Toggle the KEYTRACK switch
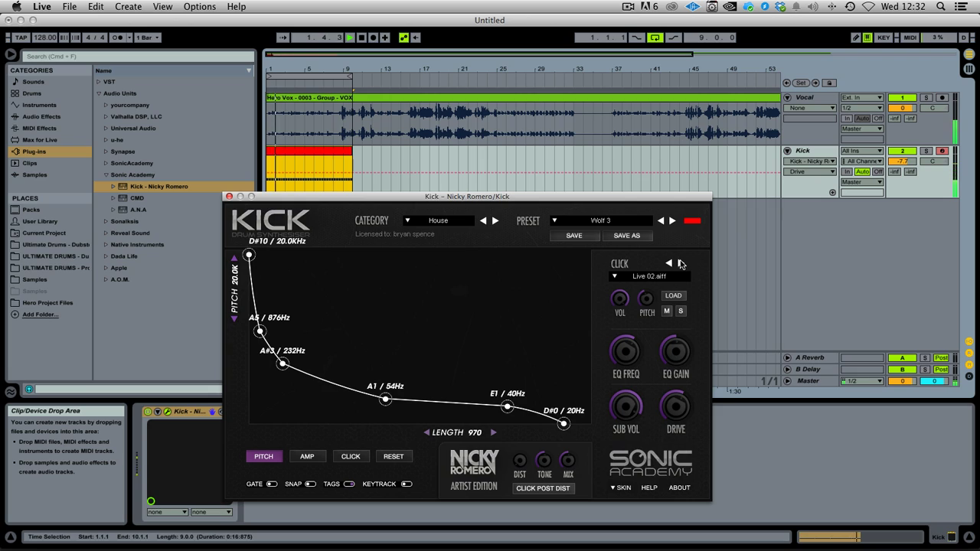The width and height of the screenshot is (980, 551). [407, 484]
